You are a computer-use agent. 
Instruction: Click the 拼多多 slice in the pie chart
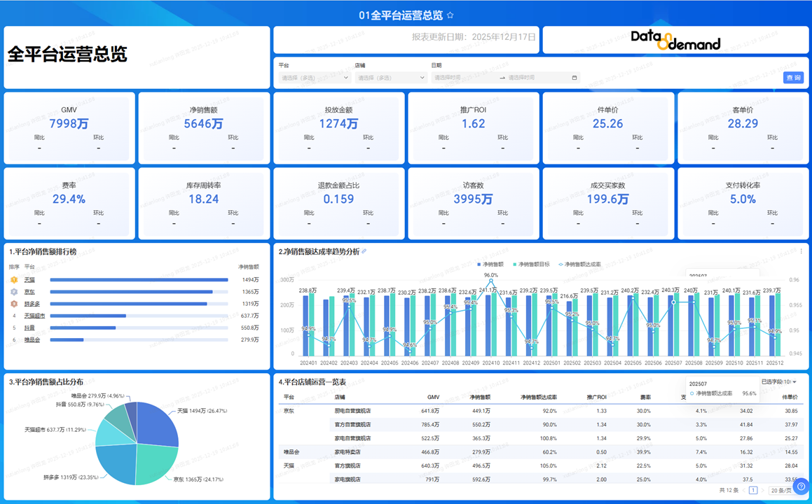point(116,462)
